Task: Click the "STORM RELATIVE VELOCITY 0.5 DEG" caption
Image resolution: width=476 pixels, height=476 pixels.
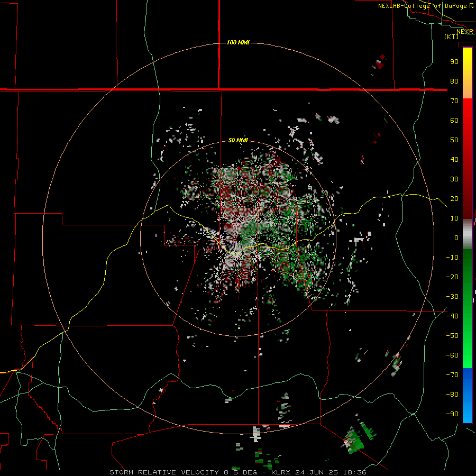Action: click(183, 472)
